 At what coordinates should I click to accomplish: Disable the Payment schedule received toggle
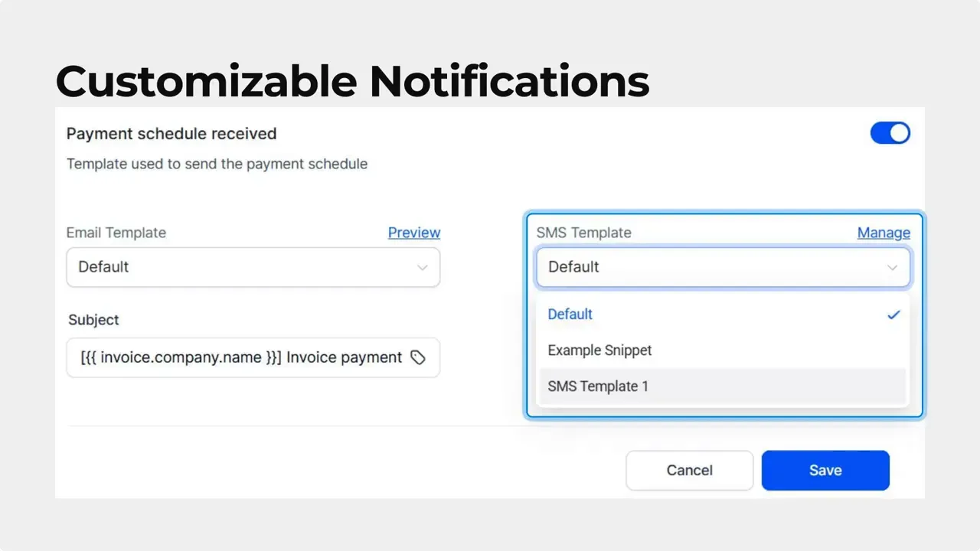point(890,132)
